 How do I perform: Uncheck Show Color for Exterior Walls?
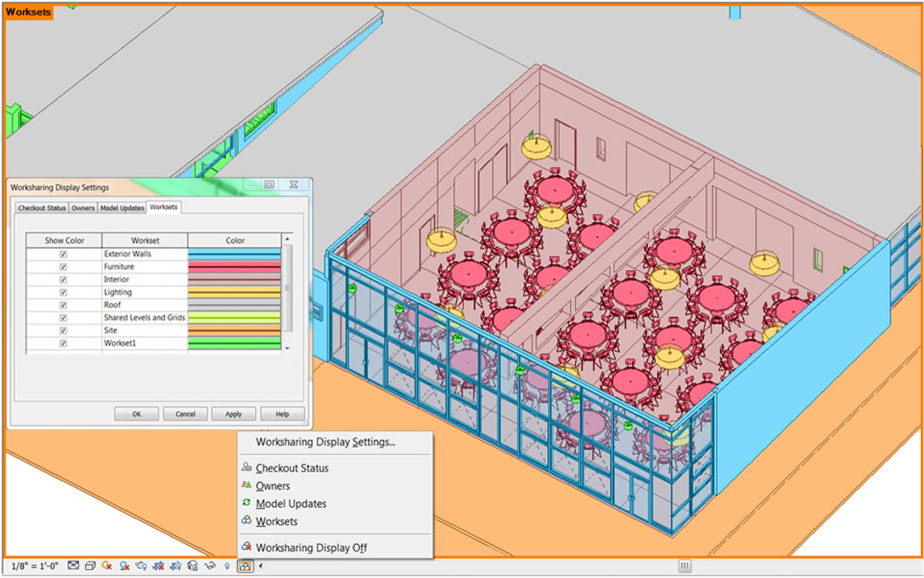click(x=64, y=254)
